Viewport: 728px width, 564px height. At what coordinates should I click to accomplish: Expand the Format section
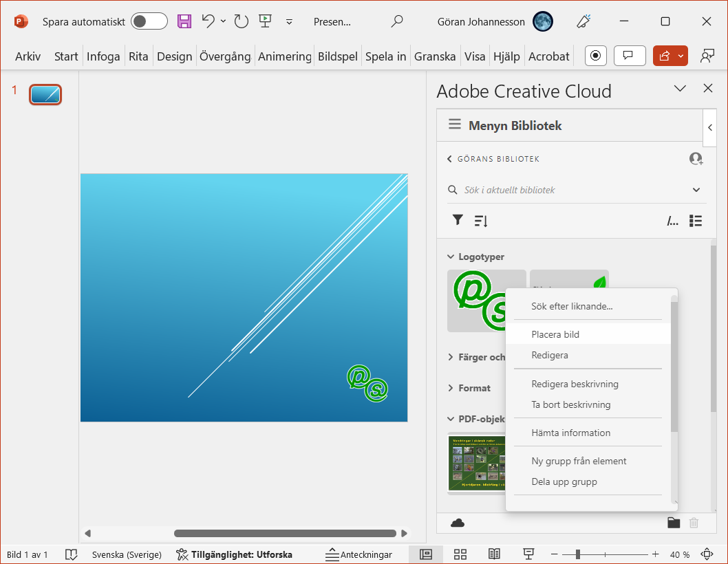(x=451, y=388)
